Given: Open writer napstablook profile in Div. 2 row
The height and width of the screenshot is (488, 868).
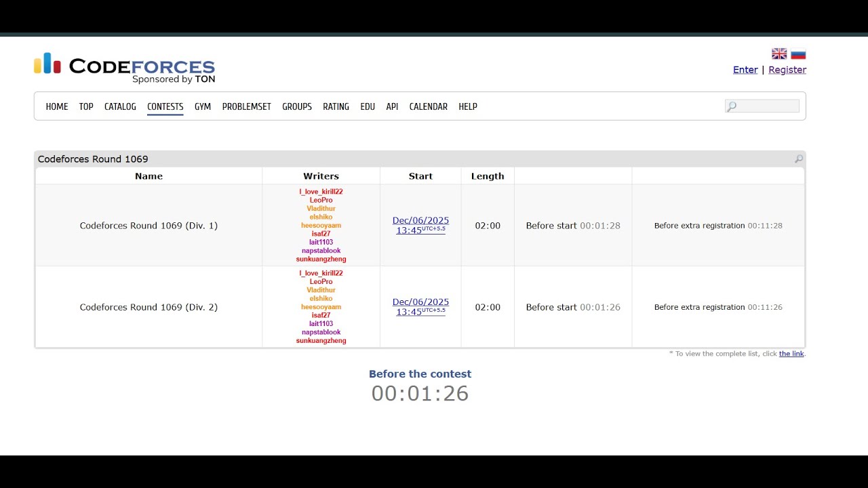Looking at the screenshot, I should click(321, 332).
